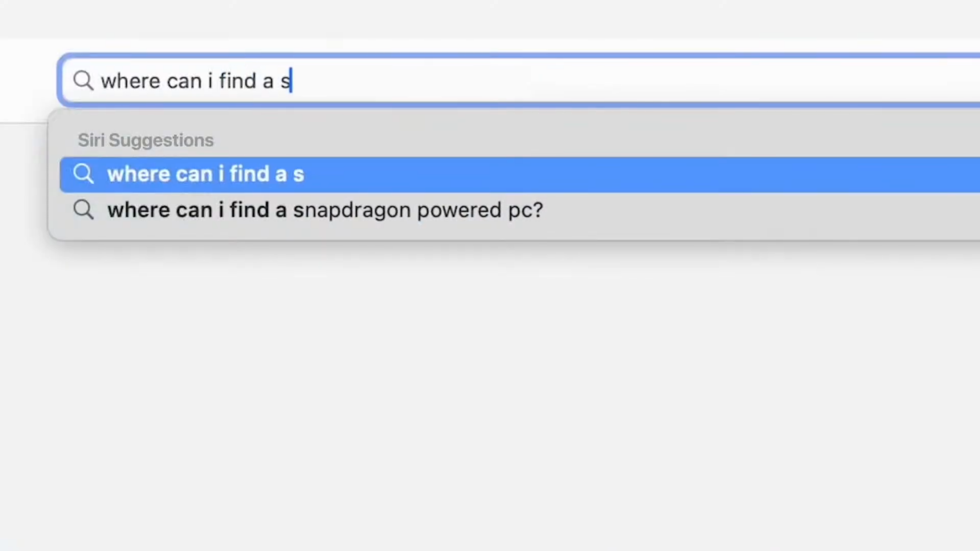The height and width of the screenshot is (551, 980).
Task: Click the Siri Suggestions header label
Action: 146,140
